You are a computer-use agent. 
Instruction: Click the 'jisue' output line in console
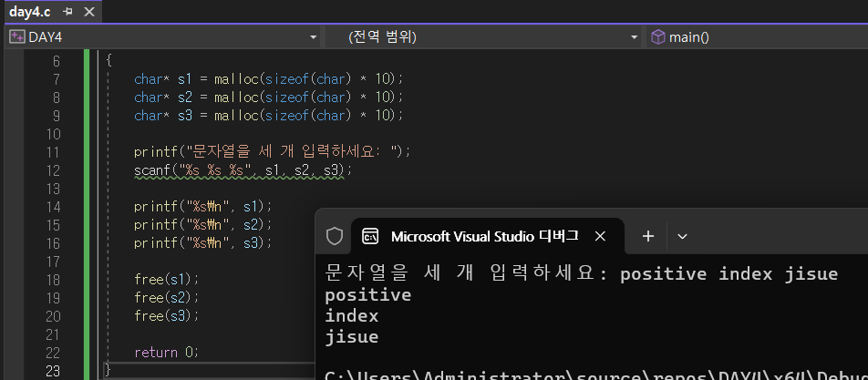point(352,337)
